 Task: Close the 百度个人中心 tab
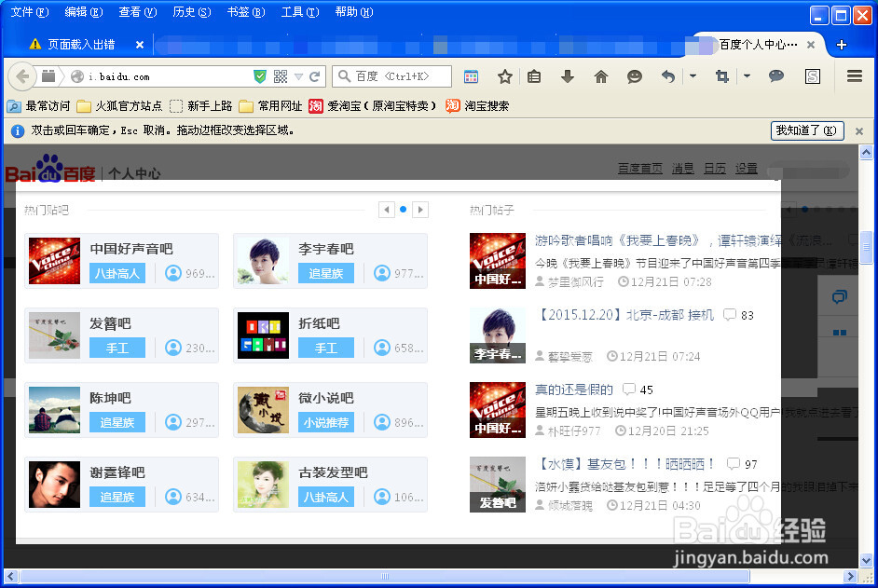click(810, 45)
